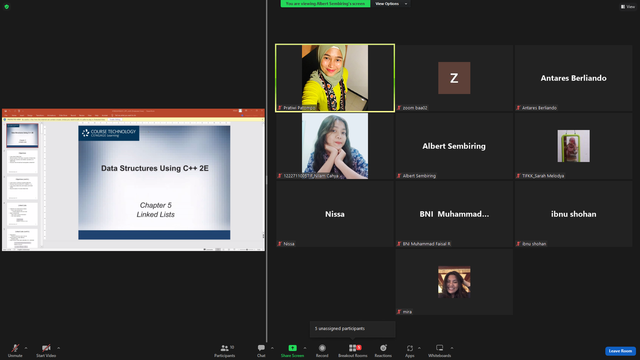Expand apps options arrow next to Apps
Viewport: 640px width, 360px height.
[x=419, y=348]
